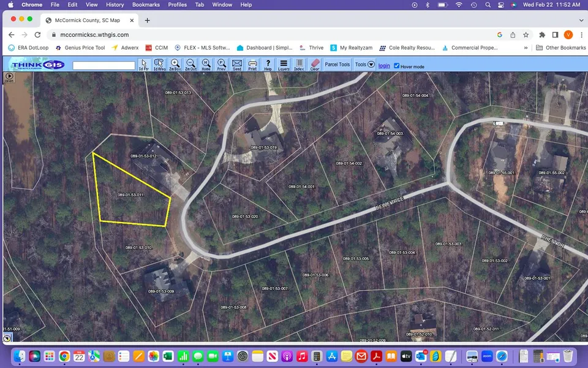Activate the Zoom Box tool

tap(175, 64)
